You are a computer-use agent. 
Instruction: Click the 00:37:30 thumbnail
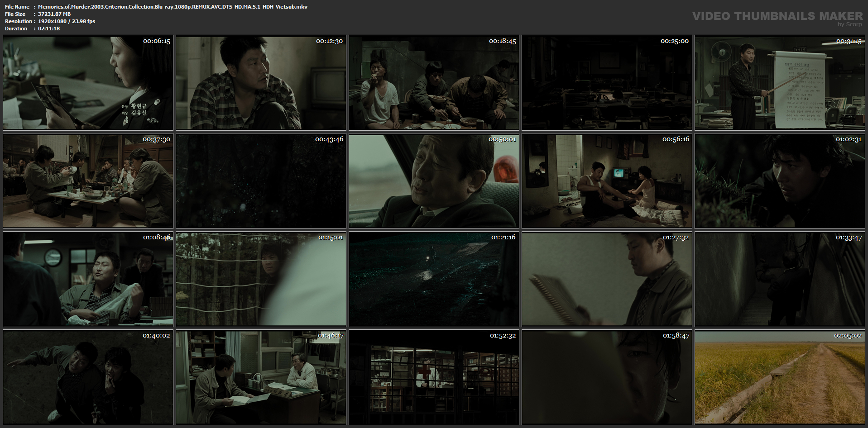(88, 181)
